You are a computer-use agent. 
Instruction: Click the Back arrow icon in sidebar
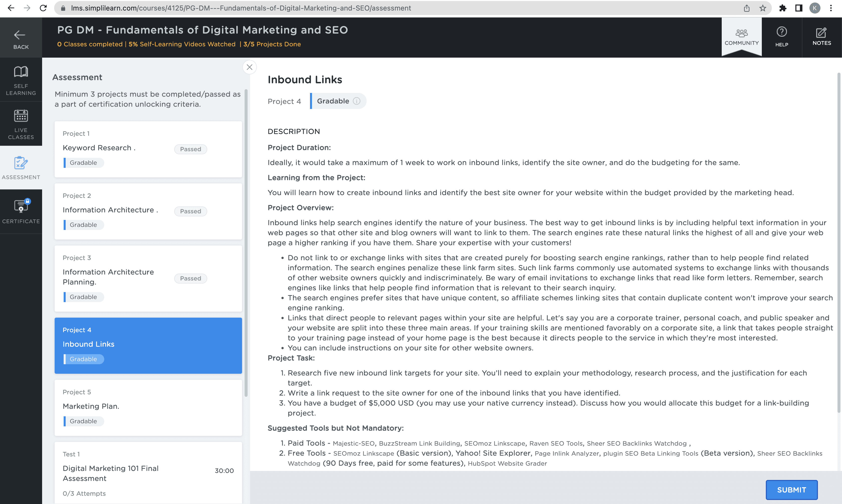tap(20, 35)
